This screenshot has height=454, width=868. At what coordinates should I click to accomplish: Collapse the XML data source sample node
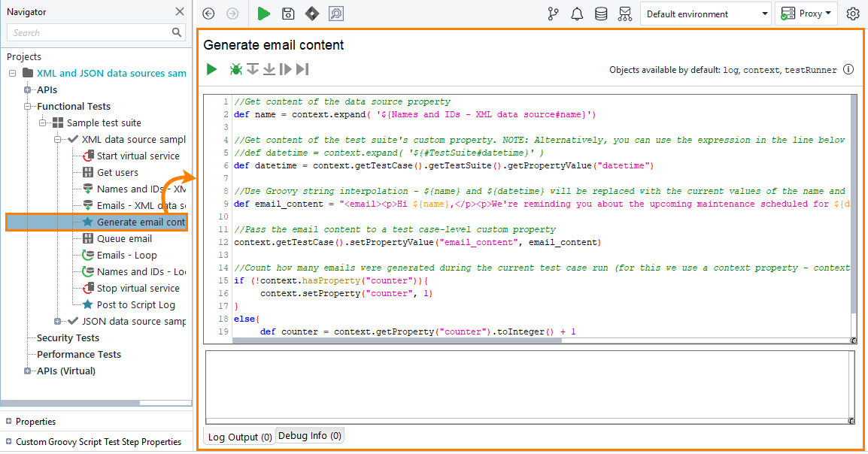[57, 138]
